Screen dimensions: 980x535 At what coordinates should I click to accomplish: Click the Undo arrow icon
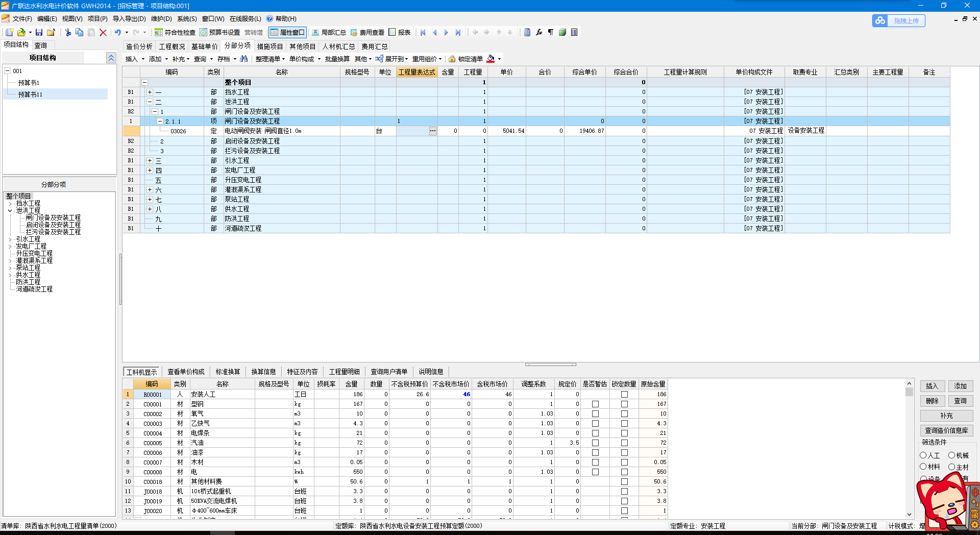[118, 32]
